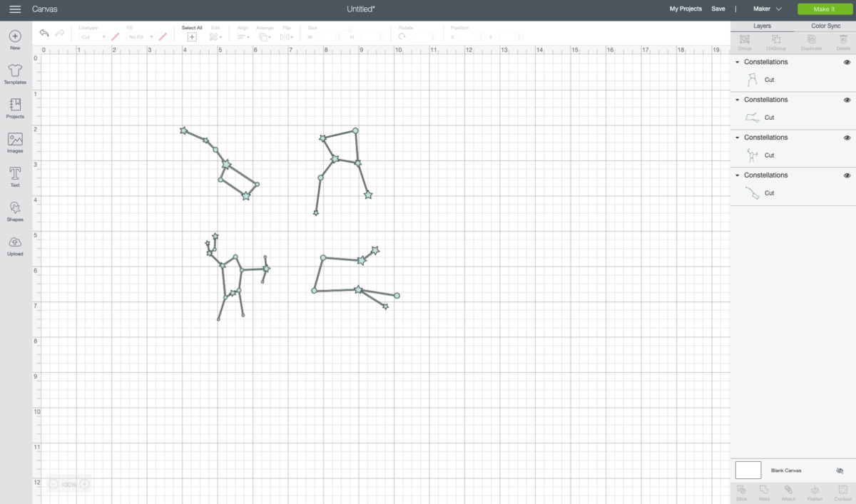The image size is (856, 504).
Task: Browse the Images library
Action: [15, 143]
